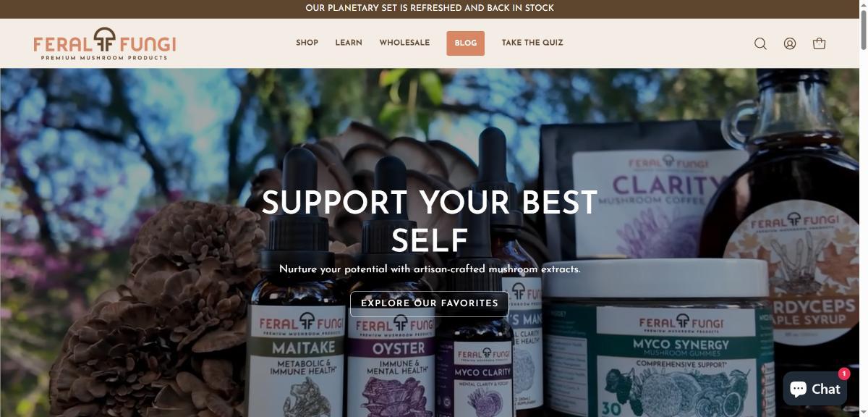
Task: Open the account profile icon
Action: coord(790,43)
